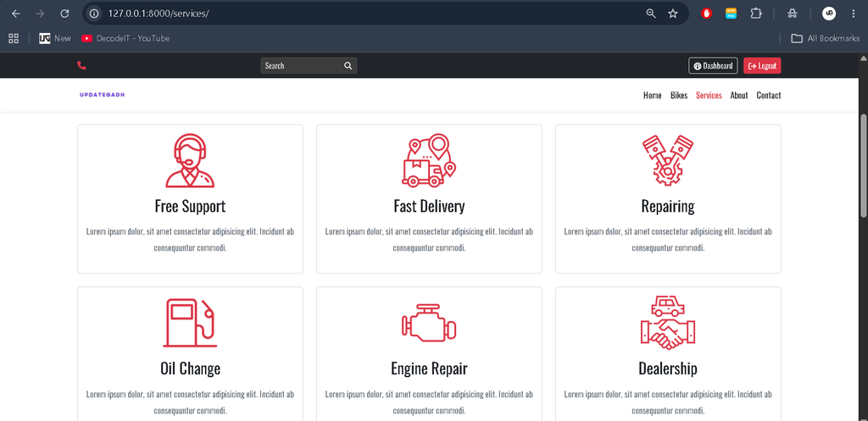Click the Lorem ipsum text under Repairing
Image resolution: width=868 pixels, height=421 pixels.
(x=668, y=240)
